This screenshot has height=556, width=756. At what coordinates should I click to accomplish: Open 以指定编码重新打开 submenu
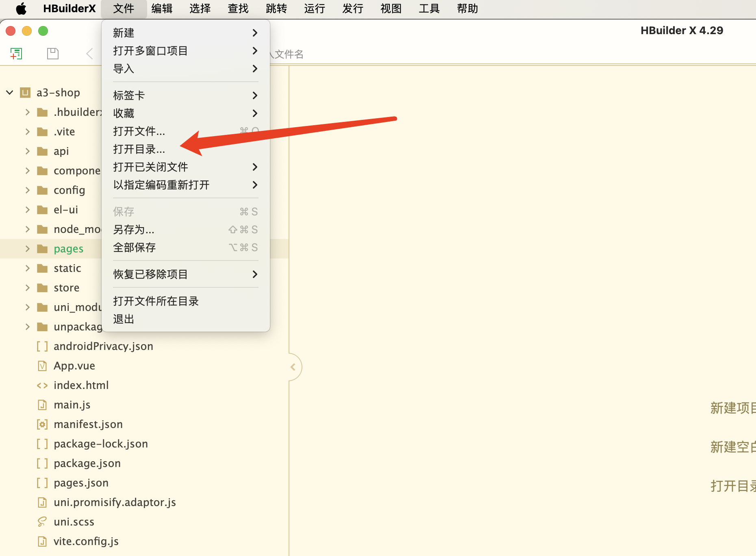[x=186, y=185]
